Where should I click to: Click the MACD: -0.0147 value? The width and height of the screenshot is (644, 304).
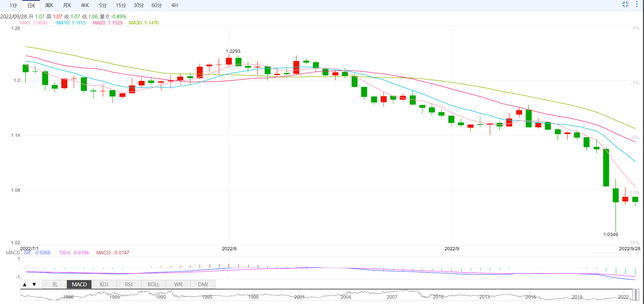point(113,253)
